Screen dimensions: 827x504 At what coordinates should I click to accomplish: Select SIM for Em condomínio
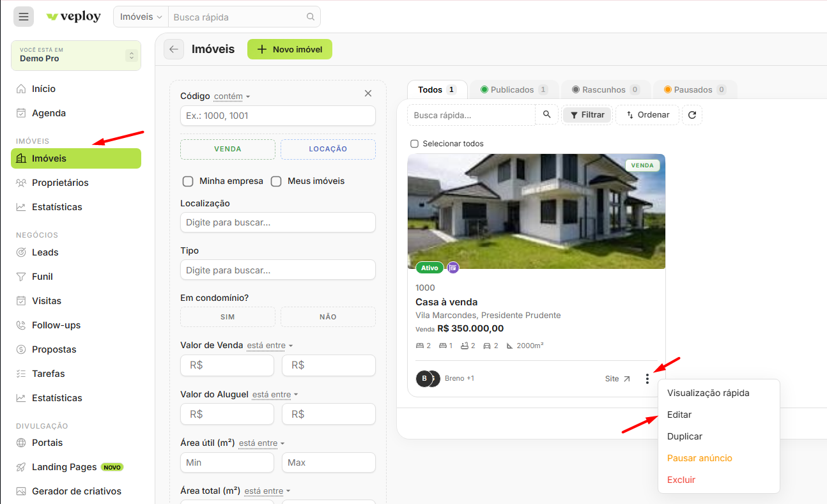point(228,317)
